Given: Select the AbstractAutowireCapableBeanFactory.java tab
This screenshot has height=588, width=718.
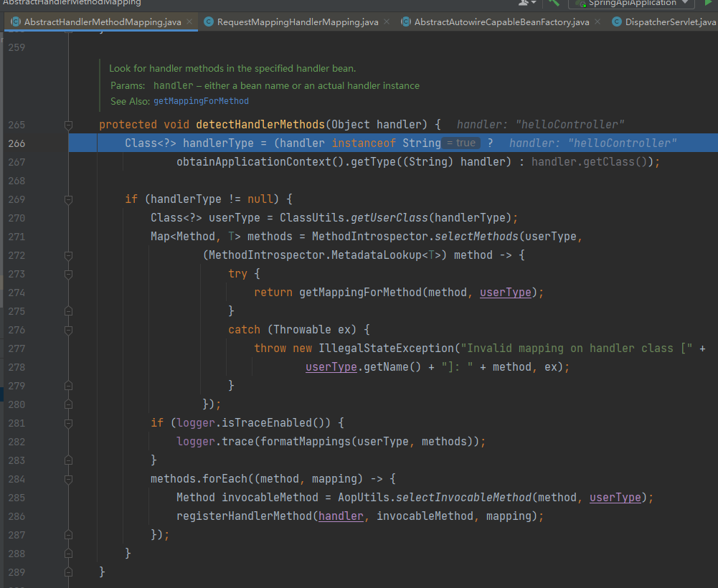Looking at the screenshot, I should (x=502, y=22).
